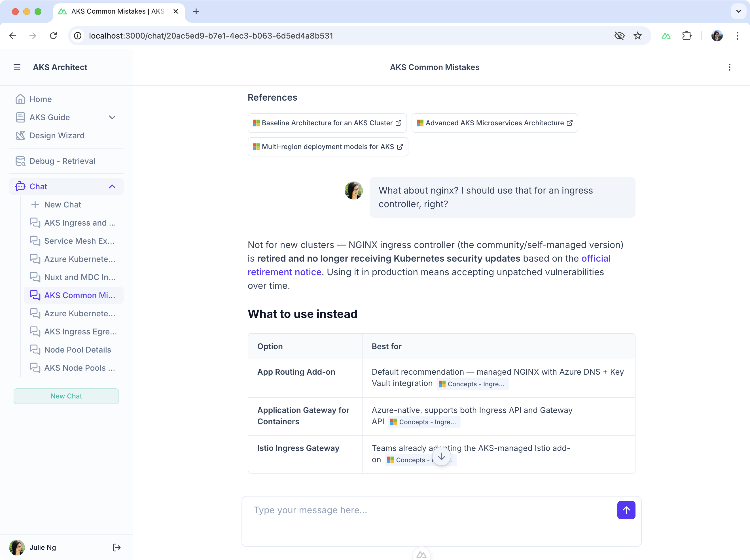The height and width of the screenshot is (560, 750).
Task: Click the browser address bar URL
Action: coord(211,36)
